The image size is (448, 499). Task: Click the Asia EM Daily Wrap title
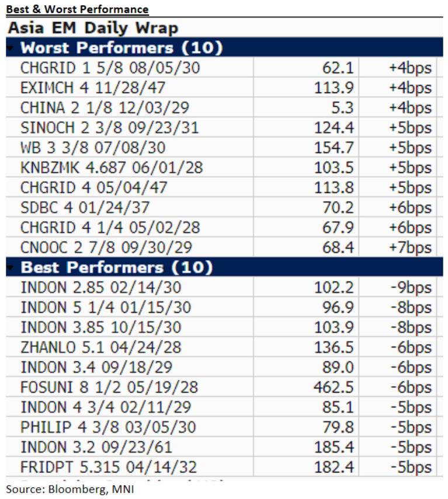[93, 27]
